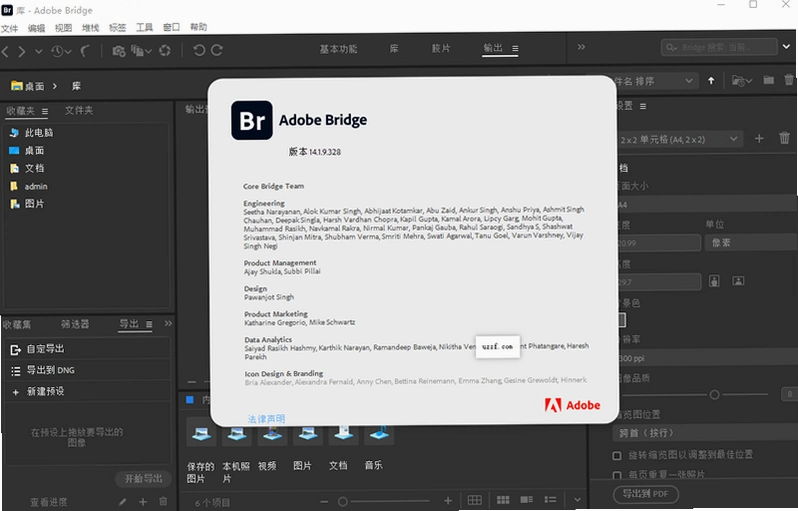
Task: Open the recent files clock icon
Action: (x=61, y=51)
